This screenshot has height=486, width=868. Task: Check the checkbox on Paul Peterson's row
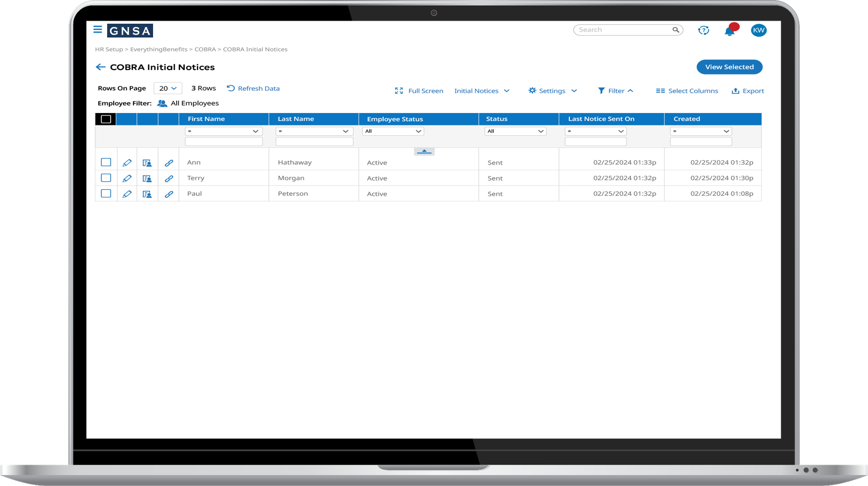[106, 193]
